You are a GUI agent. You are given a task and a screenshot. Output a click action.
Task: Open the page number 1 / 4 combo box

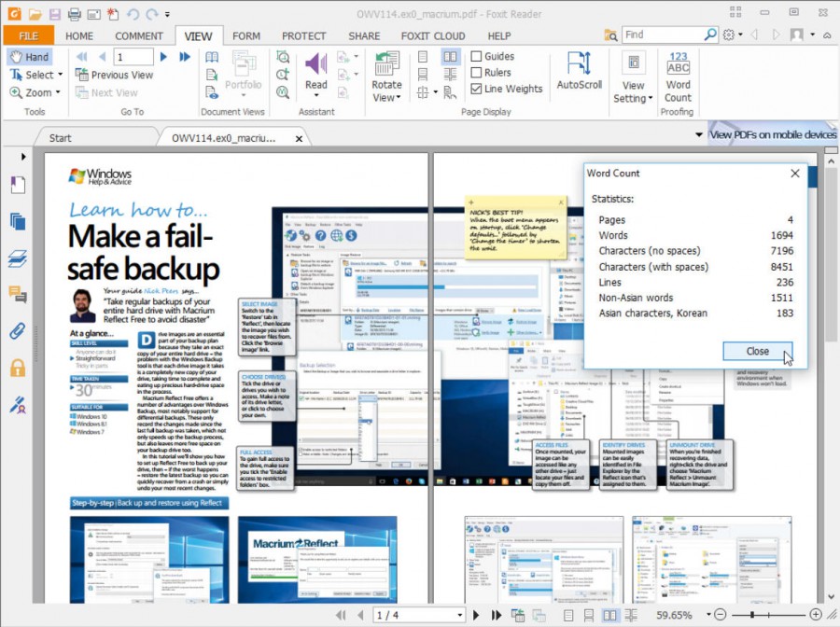pyautogui.click(x=419, y=615)
